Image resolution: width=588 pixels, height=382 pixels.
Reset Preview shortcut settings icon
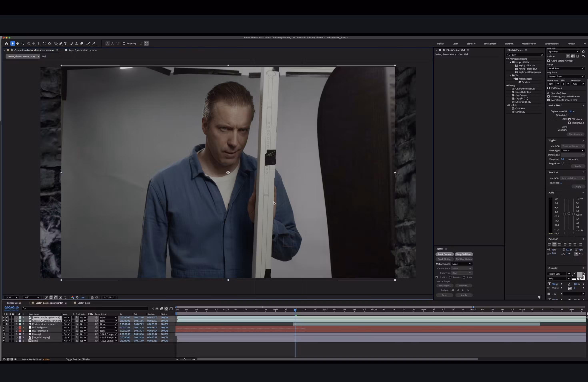(583, 51)
